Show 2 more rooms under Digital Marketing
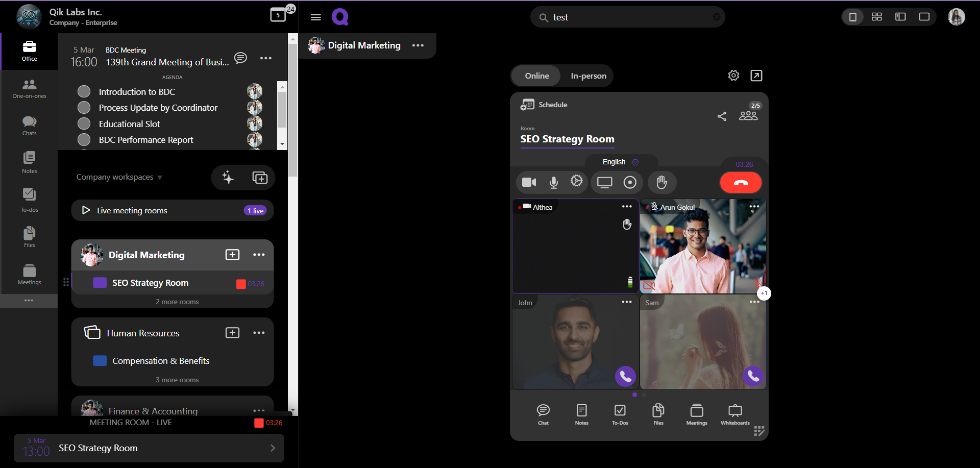 pyautogui.click(x=177, y=302)
